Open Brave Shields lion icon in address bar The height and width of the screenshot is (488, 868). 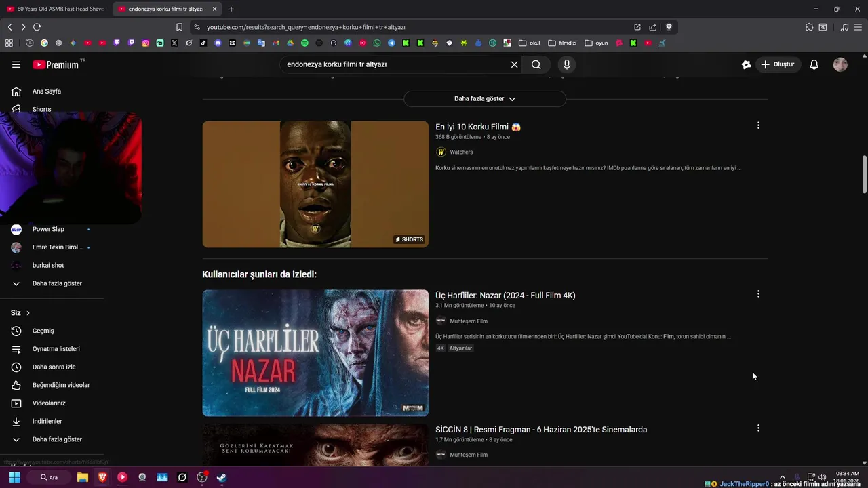[669, 27]
